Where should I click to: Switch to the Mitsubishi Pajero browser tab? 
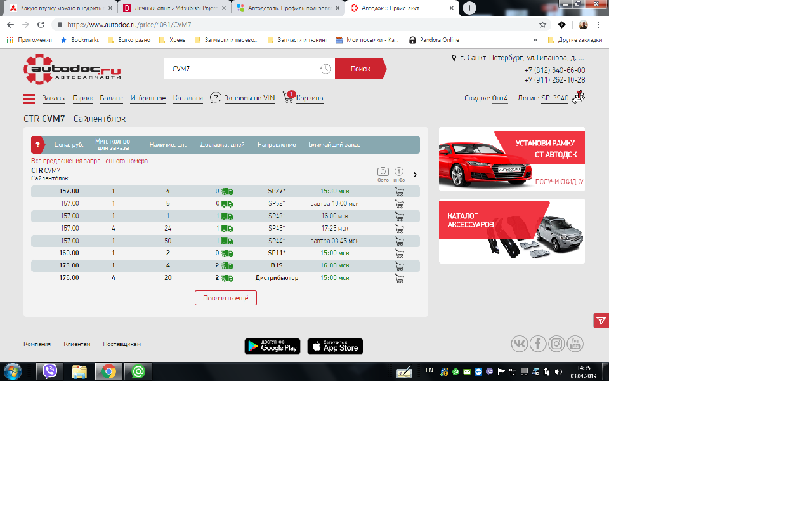170,8
